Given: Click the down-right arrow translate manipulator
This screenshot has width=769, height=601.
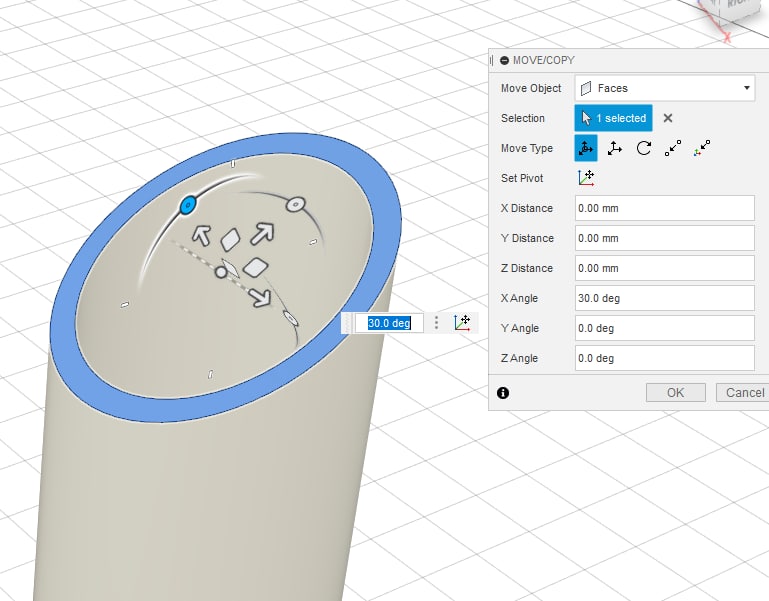Looking at the screenshot, I should click(259, 297).
